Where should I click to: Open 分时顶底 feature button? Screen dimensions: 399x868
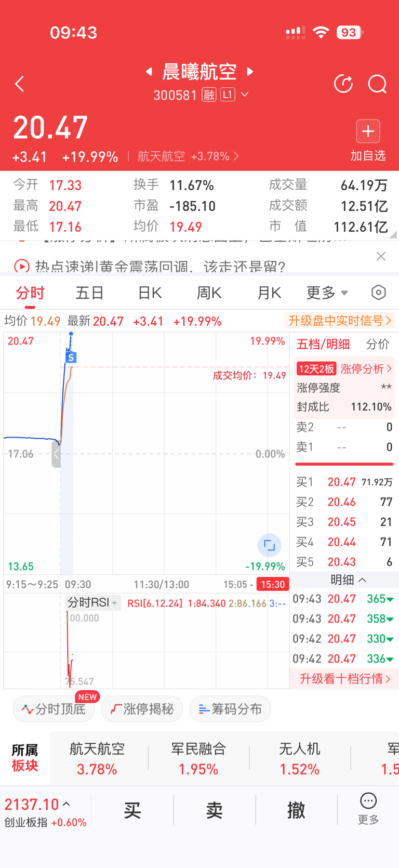(x=54, y=709)
